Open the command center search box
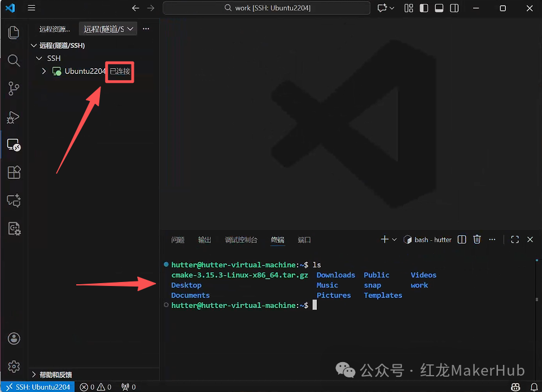 (x=266, y=8)
